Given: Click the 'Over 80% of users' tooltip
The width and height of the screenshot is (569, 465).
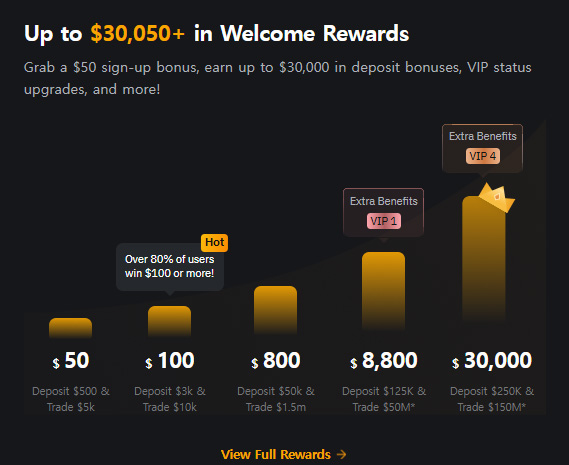Looking at the screenshot, I should pos(170,267).
